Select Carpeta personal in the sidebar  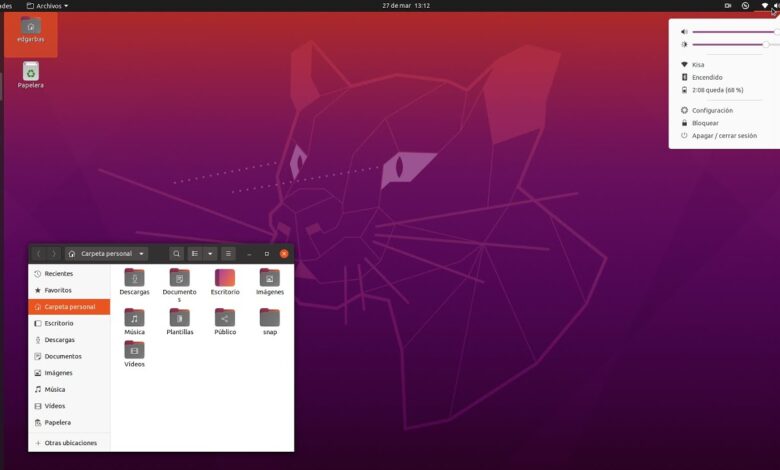[69, 307]
